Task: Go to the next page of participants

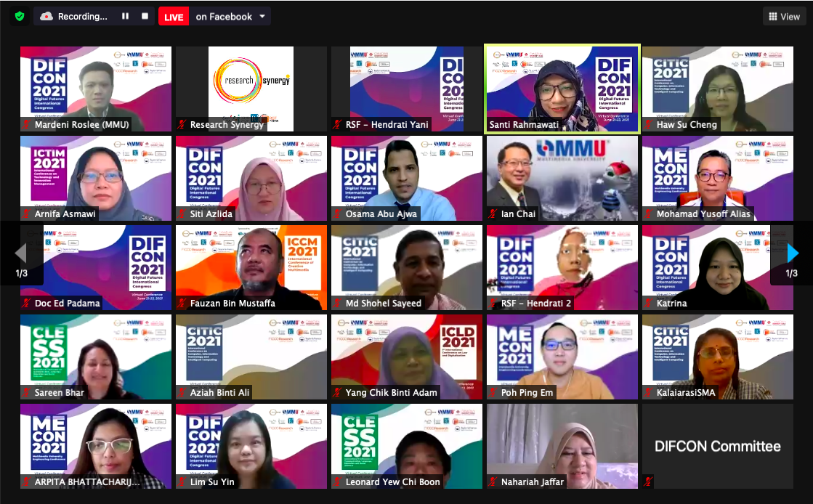Action: 792,253
